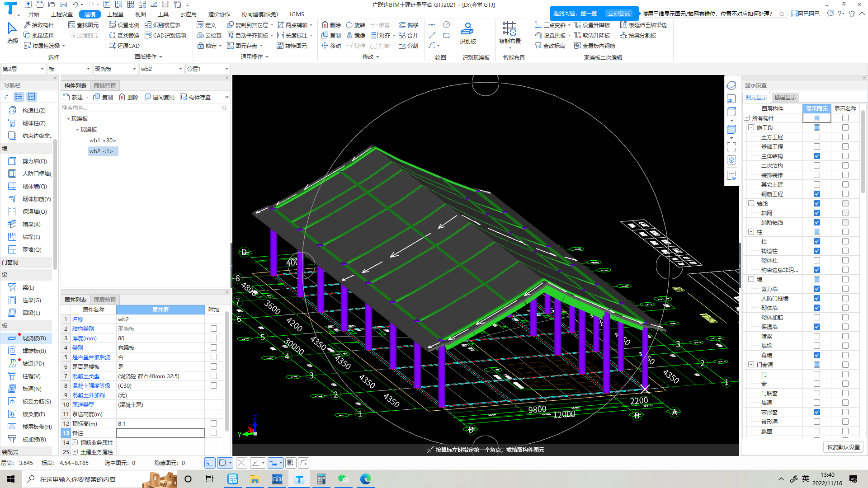Collapse 门窗洞 tree node

coord(751,365)
